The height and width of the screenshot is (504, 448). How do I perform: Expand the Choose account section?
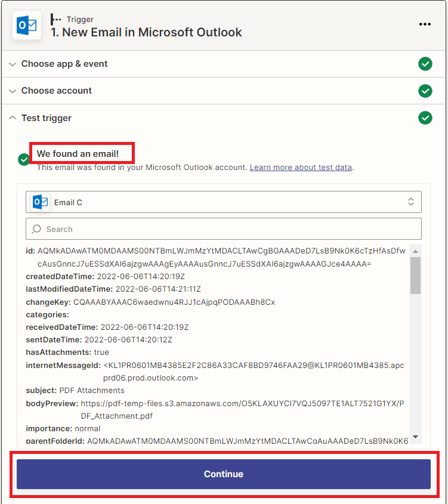coord(57,91)
